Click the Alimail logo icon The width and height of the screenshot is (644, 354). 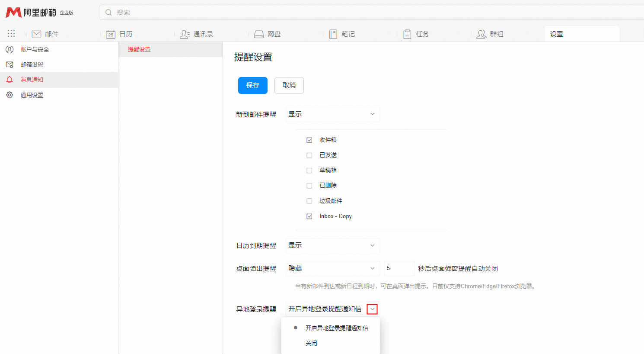coord(13,13)
